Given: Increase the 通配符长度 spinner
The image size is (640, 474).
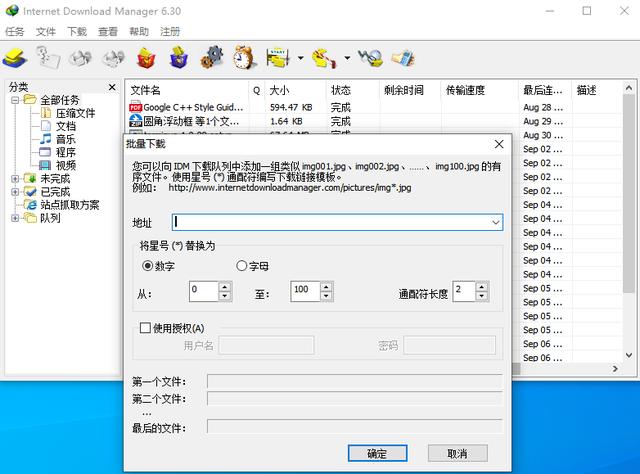Looking at the screenshot, I should 482,287.
